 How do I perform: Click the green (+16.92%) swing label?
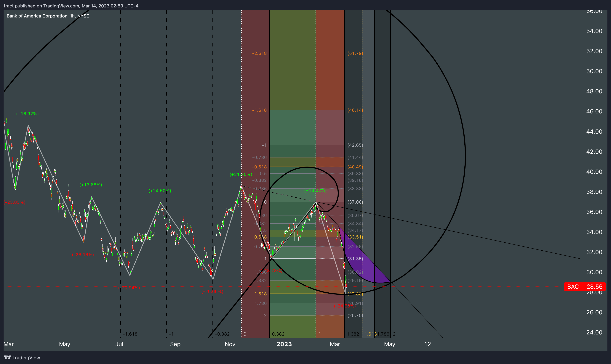point(27,114)
